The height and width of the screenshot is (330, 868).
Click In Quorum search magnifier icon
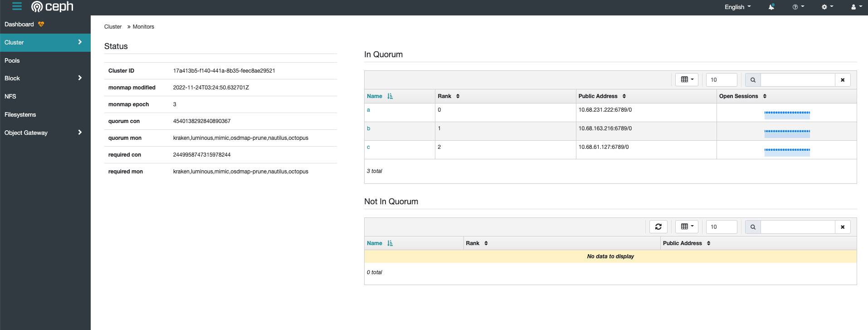[x=753, y=80]
